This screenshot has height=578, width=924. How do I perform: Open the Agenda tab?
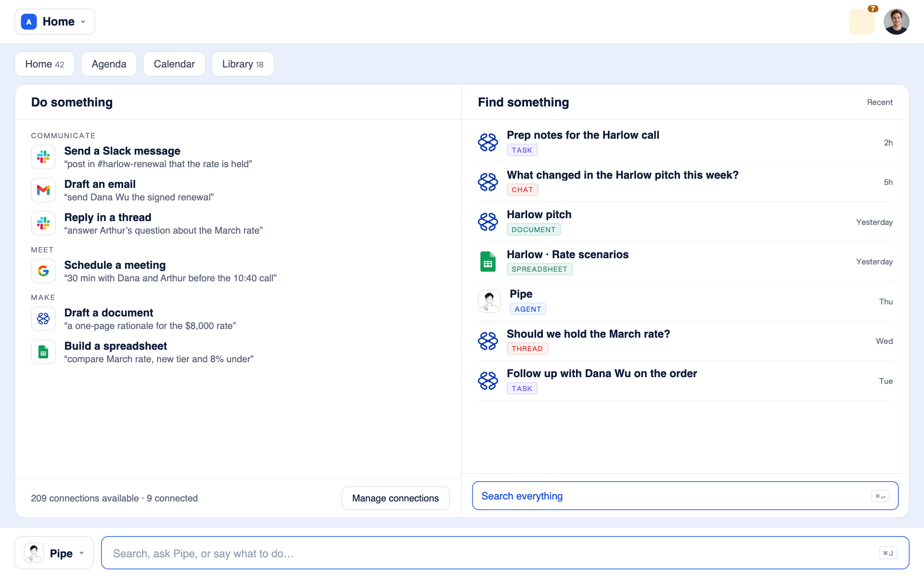(x=109, y=64)
